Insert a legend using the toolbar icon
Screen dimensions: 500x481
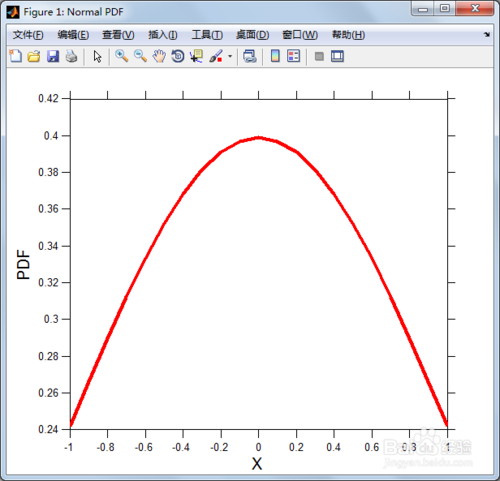point(293,56)
